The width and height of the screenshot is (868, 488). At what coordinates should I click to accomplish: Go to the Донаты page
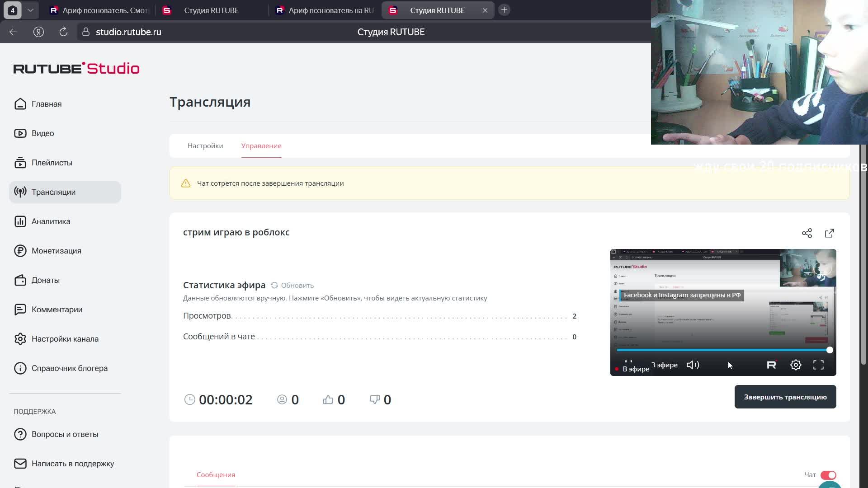[45, 280]
